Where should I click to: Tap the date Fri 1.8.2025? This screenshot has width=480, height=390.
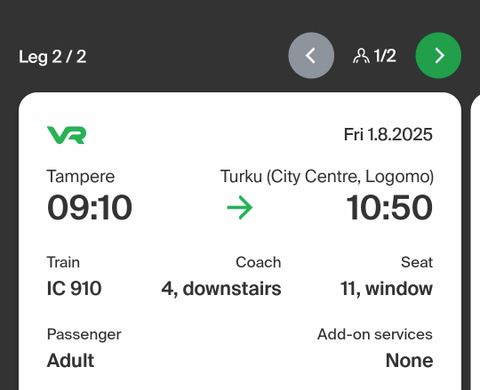(x=388, y=135)
